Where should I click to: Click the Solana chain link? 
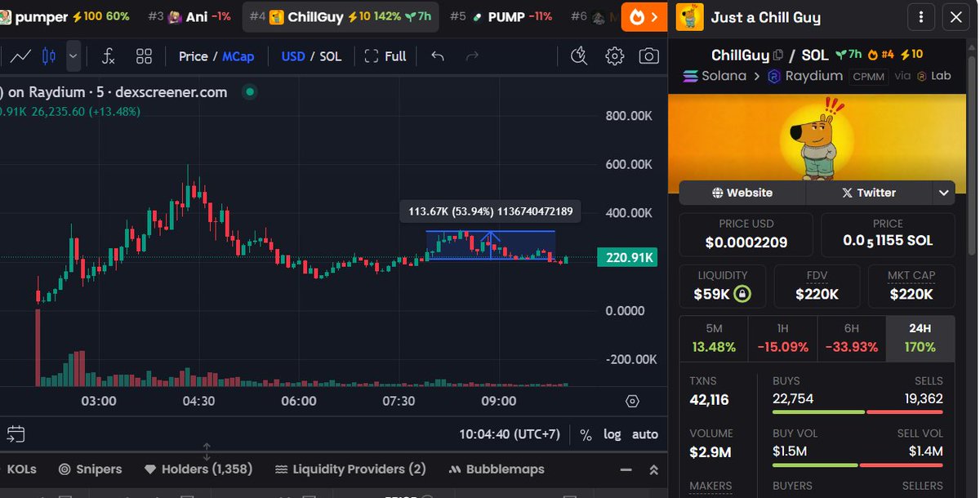(x=715, y=76)
